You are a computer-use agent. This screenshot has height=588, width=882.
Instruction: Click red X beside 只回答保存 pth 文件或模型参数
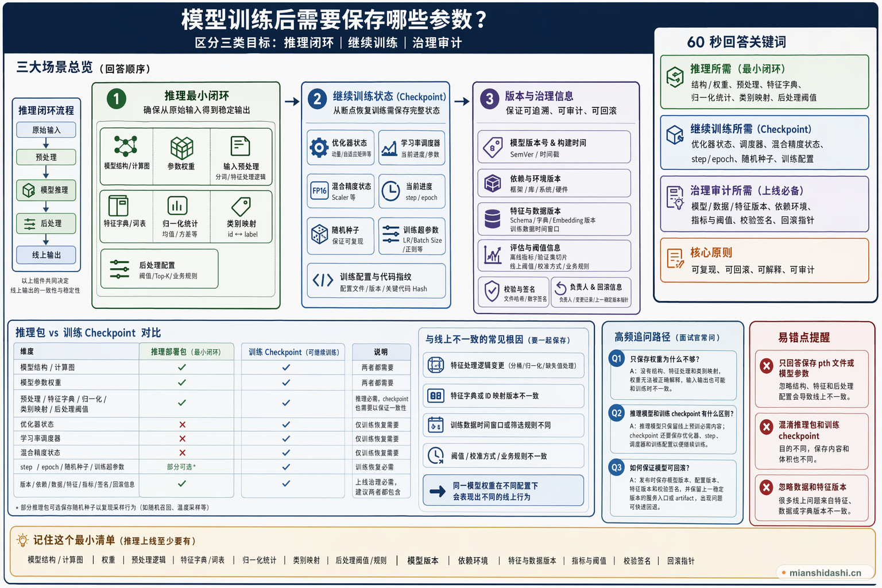[767, 366]
